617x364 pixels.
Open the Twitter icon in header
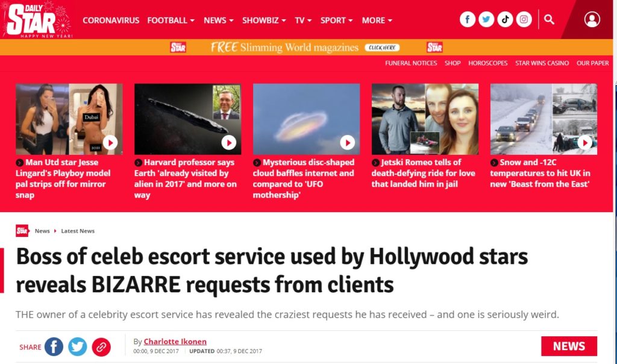point(486,19)
